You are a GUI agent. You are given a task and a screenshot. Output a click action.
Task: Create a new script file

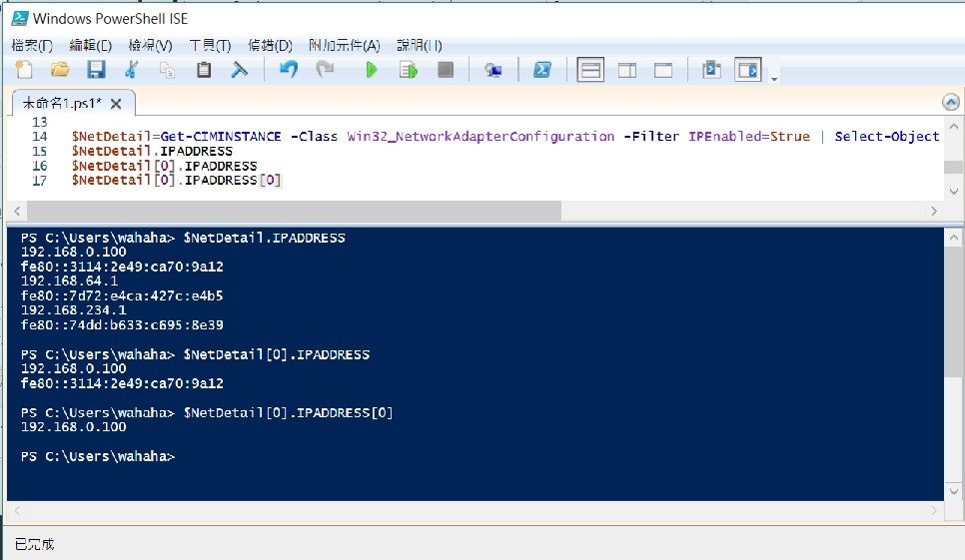tap(24, 70)
